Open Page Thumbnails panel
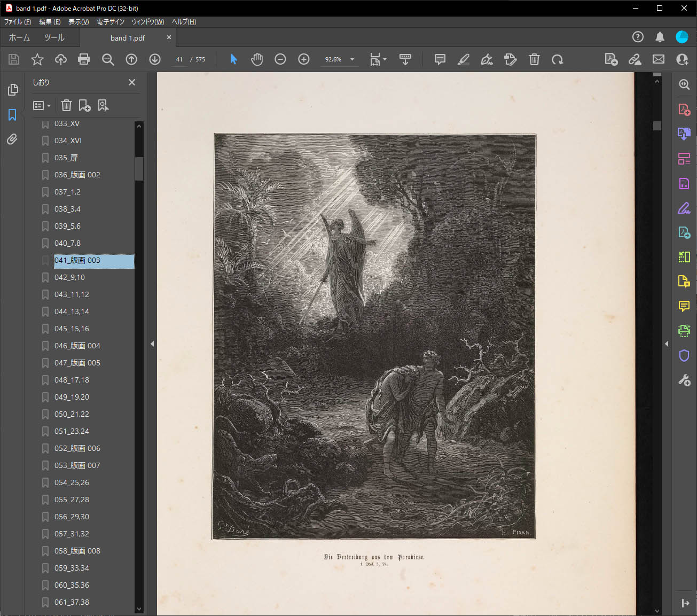The width and height of the screenshot is (697, 616). coord(13,90)
